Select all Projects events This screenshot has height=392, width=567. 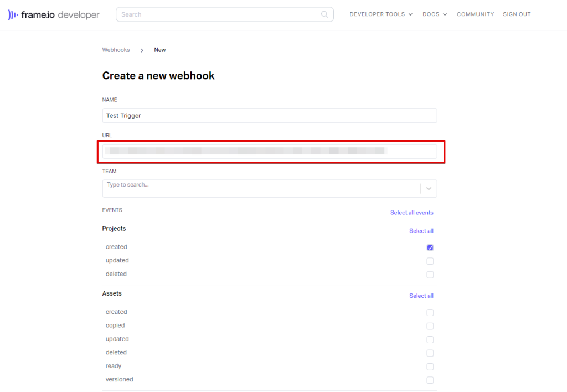421,231
